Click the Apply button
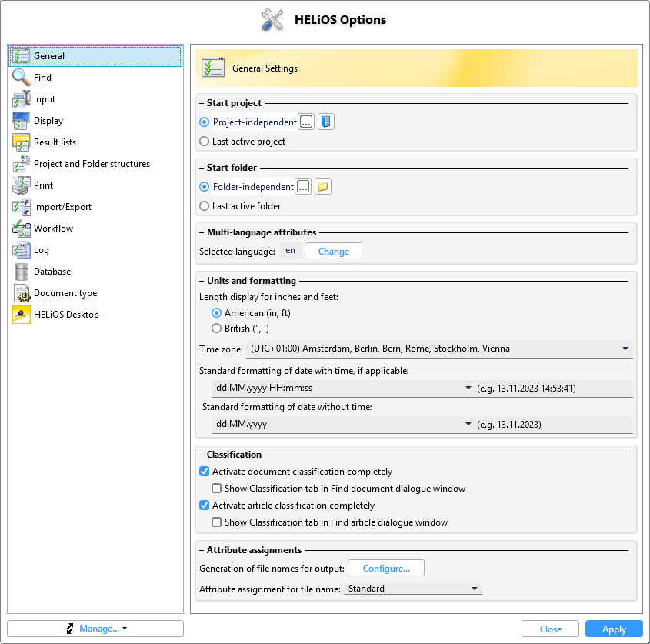The height and width of the screenshot is (644, 650). click(614, 629)
